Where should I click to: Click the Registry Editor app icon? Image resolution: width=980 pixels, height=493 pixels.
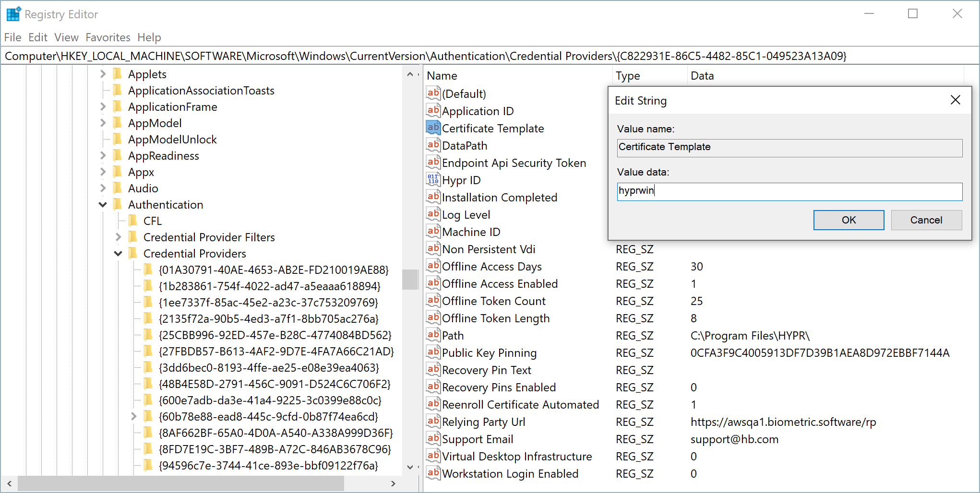pyautogui.click(x=13, y=14)
